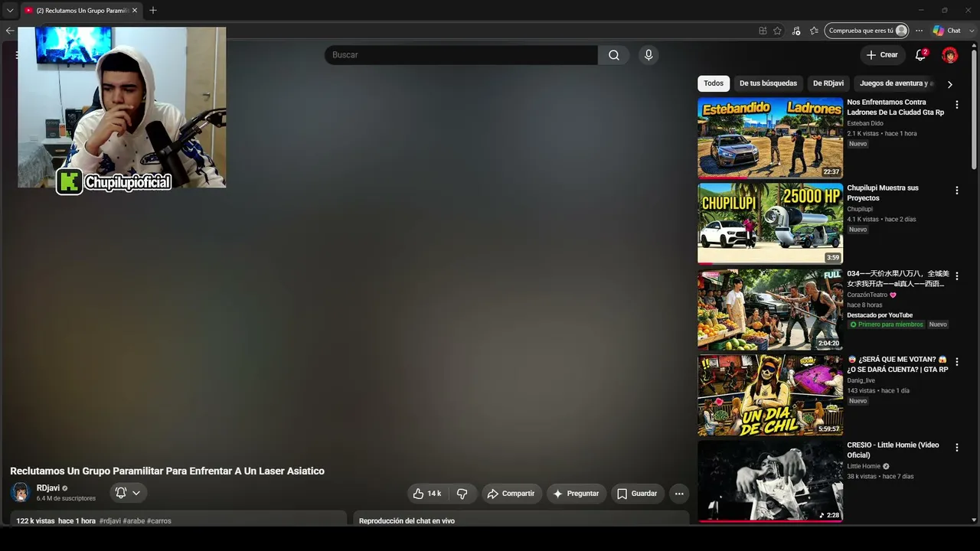The height and width of the screenshot is (551, 980).
Task: Start voice search with the microphone icon
Action: (648, 55)
